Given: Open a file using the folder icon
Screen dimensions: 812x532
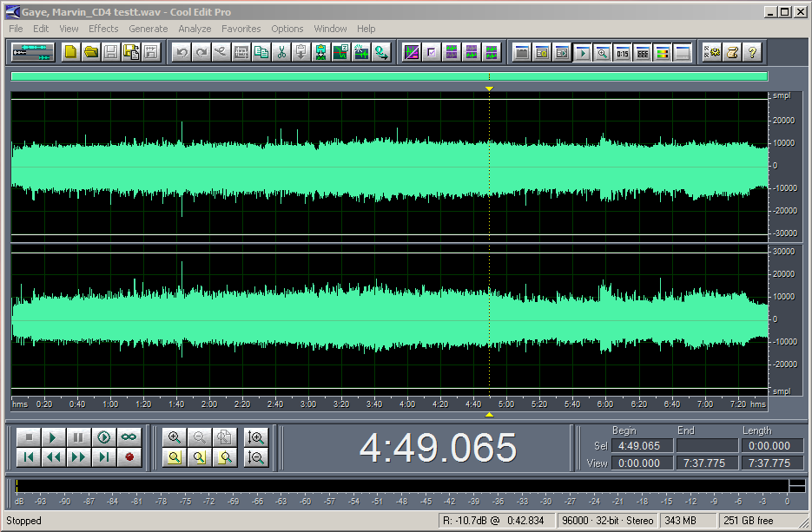Looking at the screenshot, I should [x=91, y=52].
